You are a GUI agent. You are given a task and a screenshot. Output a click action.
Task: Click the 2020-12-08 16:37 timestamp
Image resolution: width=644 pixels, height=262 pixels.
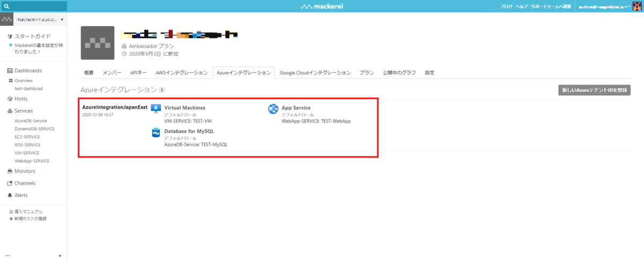[x=98, y=115]
